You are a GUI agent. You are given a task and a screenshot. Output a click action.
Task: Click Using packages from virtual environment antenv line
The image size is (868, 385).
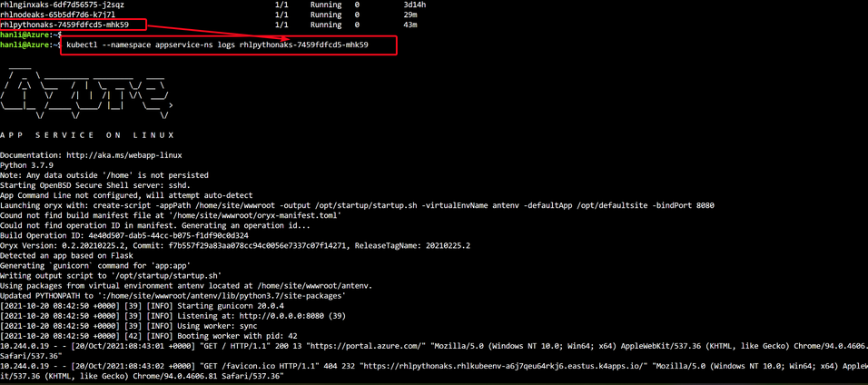(x=186, y=285)
